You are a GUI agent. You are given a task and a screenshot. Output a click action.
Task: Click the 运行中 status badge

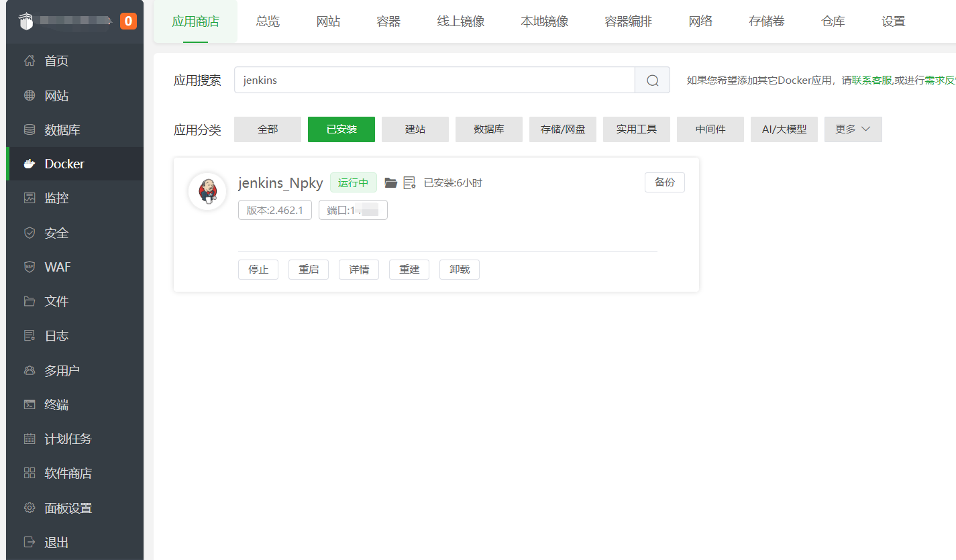pos(354,182)
